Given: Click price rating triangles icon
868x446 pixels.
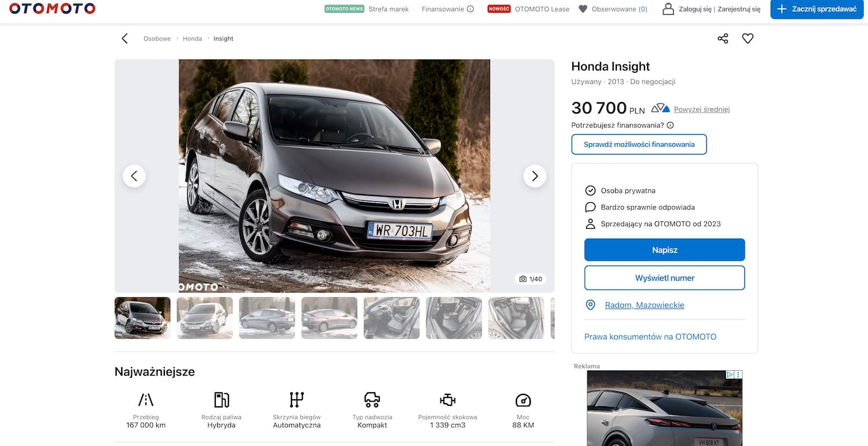Looking at the screenshot, I should point(660,108).
